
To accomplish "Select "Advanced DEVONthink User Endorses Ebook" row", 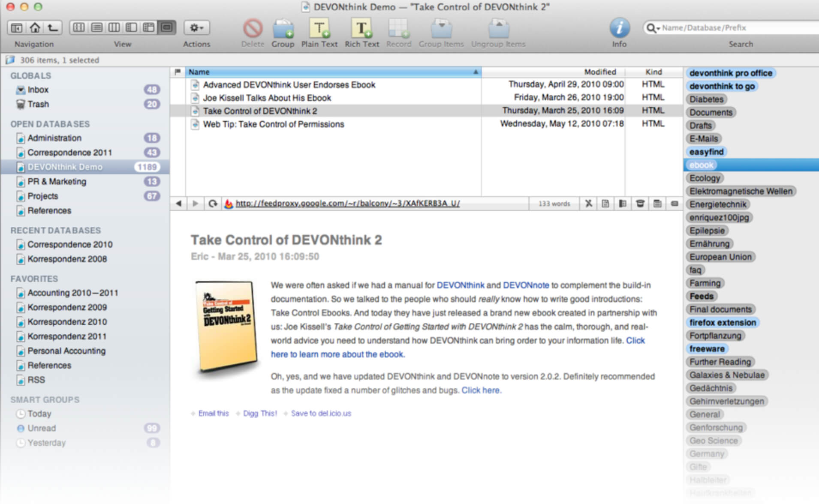I will pos(426,85).
